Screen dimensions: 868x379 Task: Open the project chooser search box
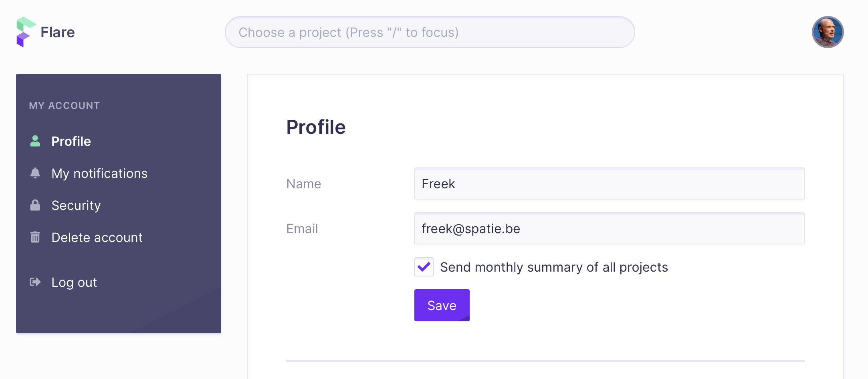pos(430,32)
